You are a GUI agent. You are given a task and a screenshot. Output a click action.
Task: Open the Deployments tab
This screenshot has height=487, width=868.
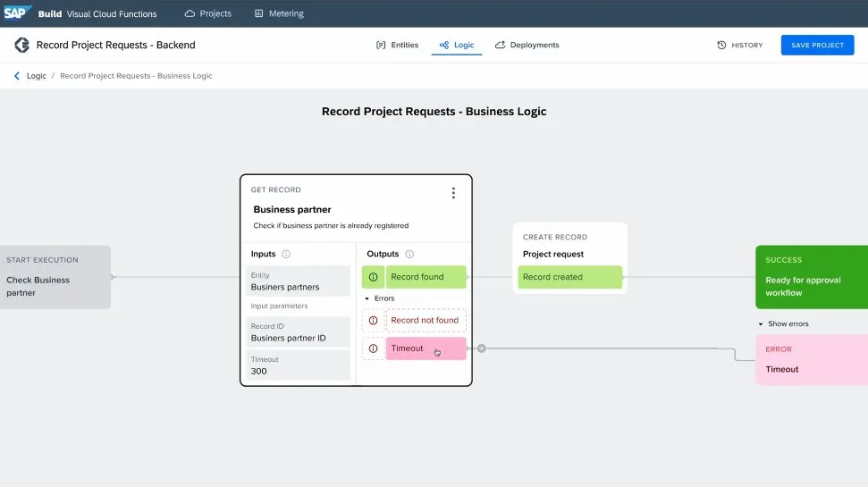[527, 45]
